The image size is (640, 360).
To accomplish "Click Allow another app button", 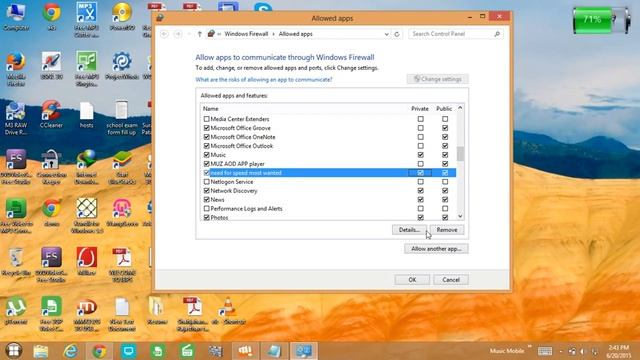I will [436, 249].
